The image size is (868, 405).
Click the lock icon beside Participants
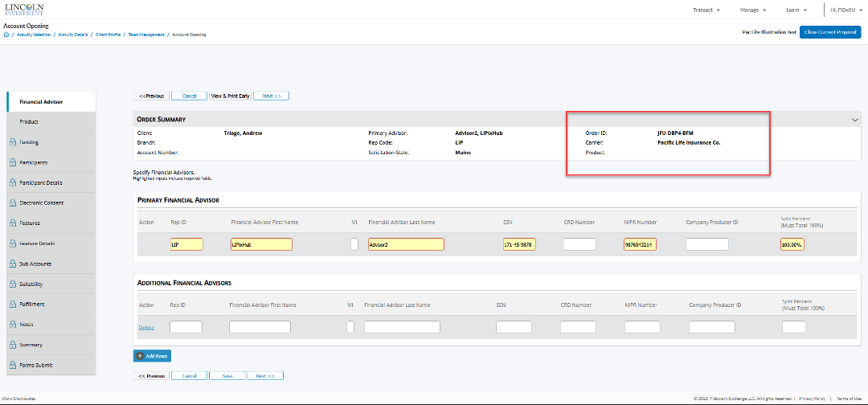tap(13, 162)
